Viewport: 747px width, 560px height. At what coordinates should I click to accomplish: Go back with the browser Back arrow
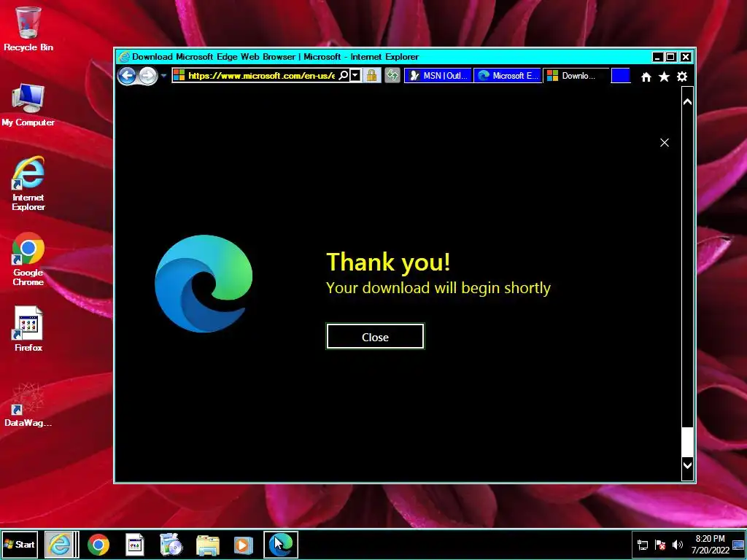(x=127, y=76)
